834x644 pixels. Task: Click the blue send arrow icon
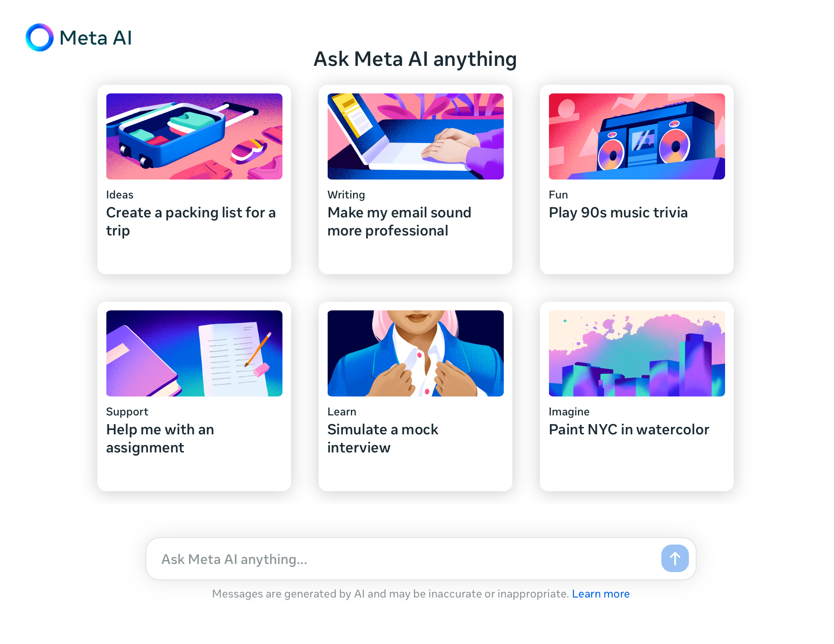(675, 558)
